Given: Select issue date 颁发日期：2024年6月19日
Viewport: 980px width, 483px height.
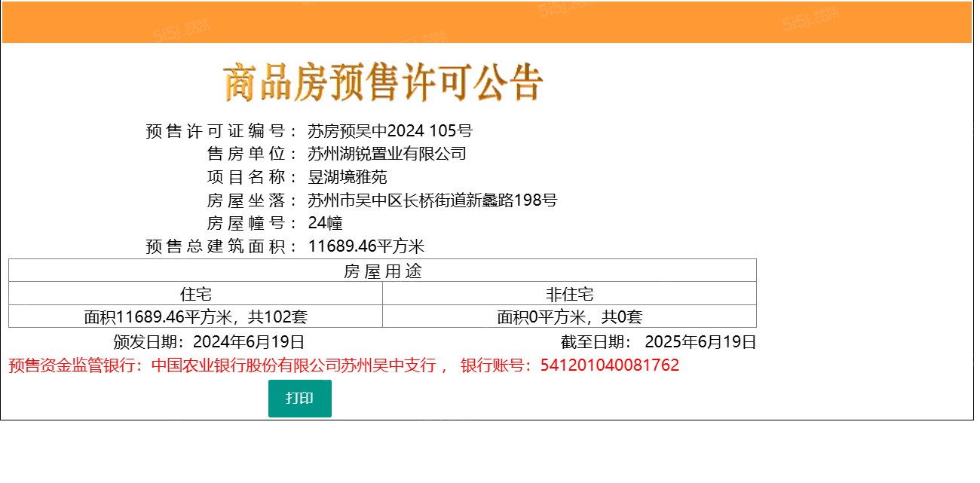Looking at the screenshot, I should [209, 342].
